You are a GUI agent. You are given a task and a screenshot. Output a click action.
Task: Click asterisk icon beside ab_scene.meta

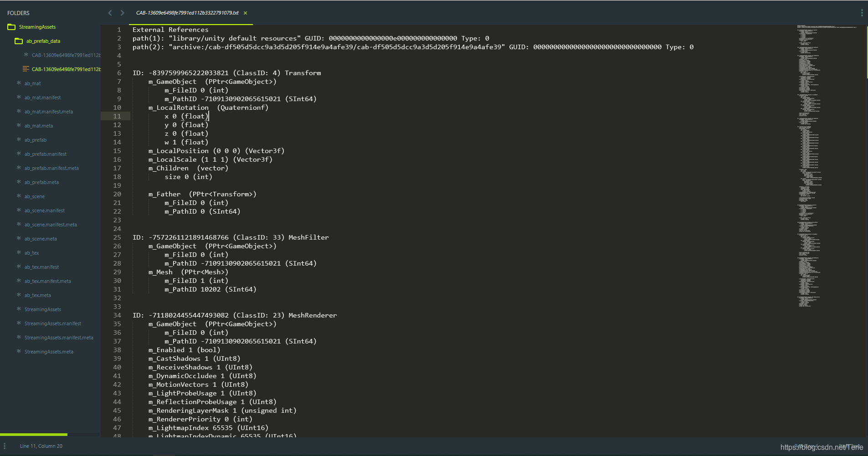point(19,238)
